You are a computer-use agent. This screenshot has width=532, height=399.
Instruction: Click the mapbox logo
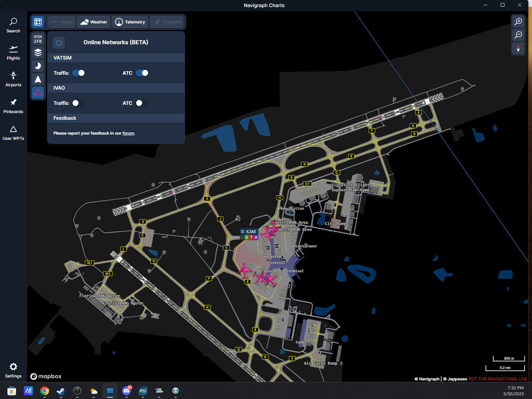click(46, 376)
